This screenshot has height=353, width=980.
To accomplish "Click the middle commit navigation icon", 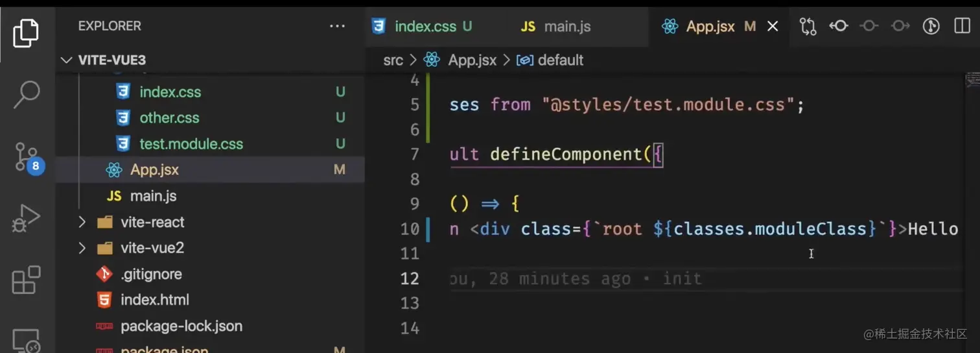I will (869, 26).
